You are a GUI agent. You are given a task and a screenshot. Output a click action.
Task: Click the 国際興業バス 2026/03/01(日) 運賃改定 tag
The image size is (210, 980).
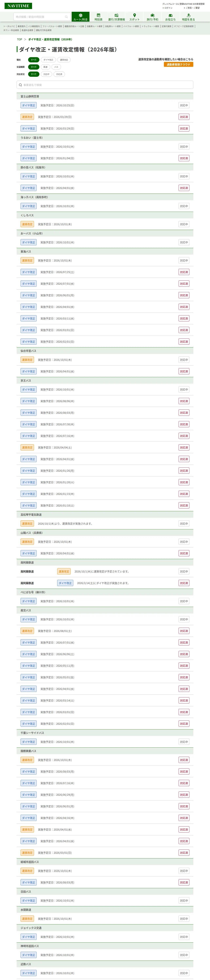coord(27,853)
